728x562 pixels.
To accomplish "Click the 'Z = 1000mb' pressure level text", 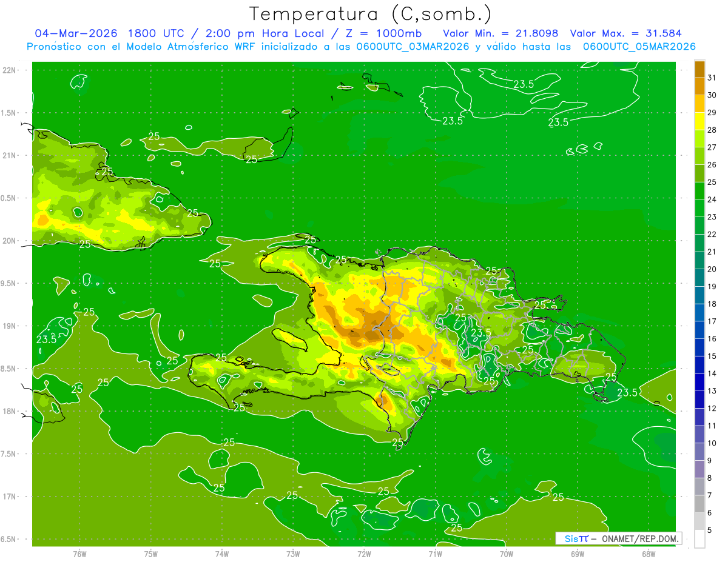I will pos(385,33).
